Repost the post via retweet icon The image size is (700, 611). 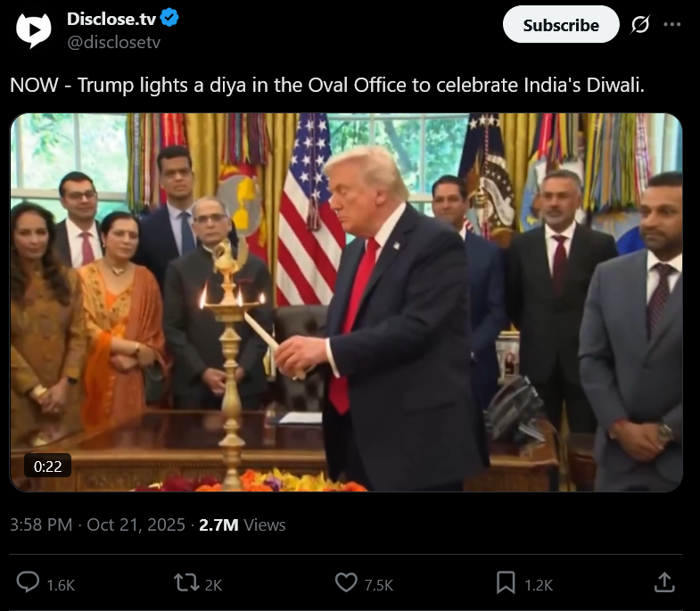tap(186, 582)
